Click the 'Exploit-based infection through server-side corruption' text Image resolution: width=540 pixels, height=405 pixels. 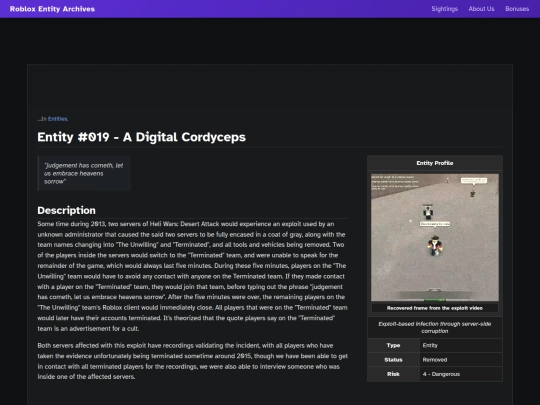(435, 327)
